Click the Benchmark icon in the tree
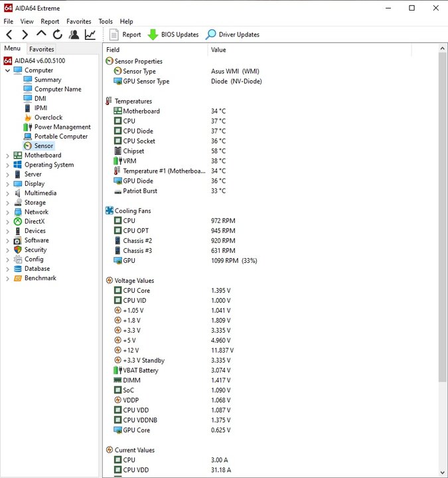 point(18,278)
